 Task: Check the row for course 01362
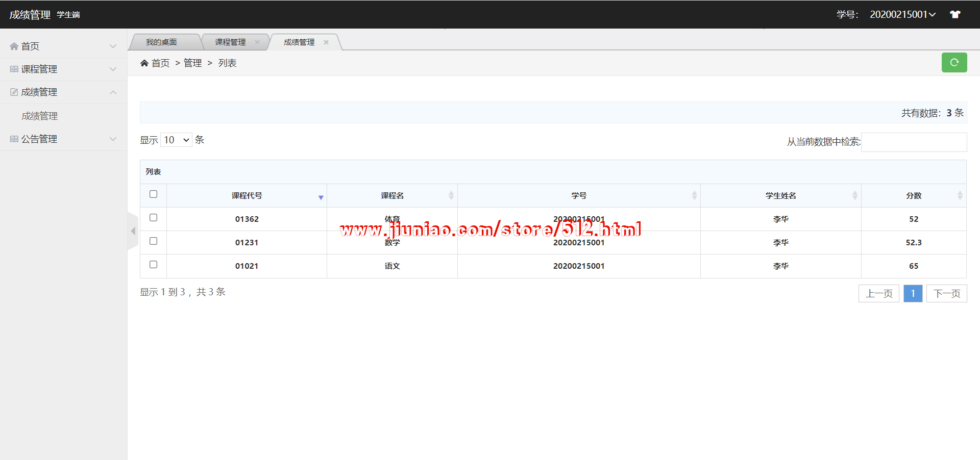(153, 218)
